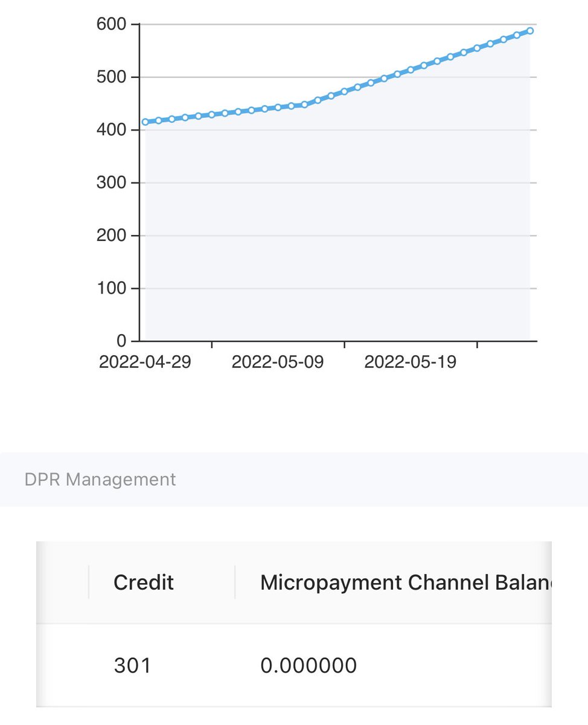Image resolution: width=588 pixels, height=725 pixels.
Task: Select the 0 y-axis label
Action: [120, 341]
